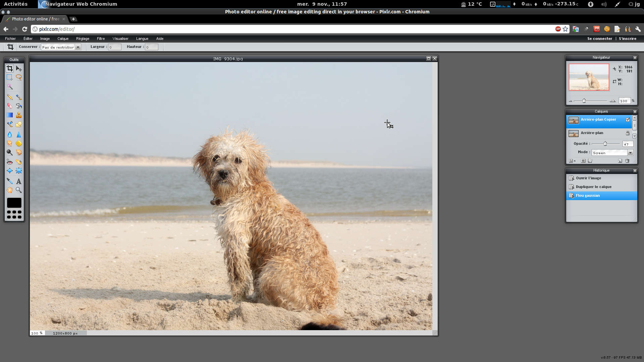The image size is (644, 362).
Task: Choose the Red Eye Reduction tool
Action: [x=10, y=162]
